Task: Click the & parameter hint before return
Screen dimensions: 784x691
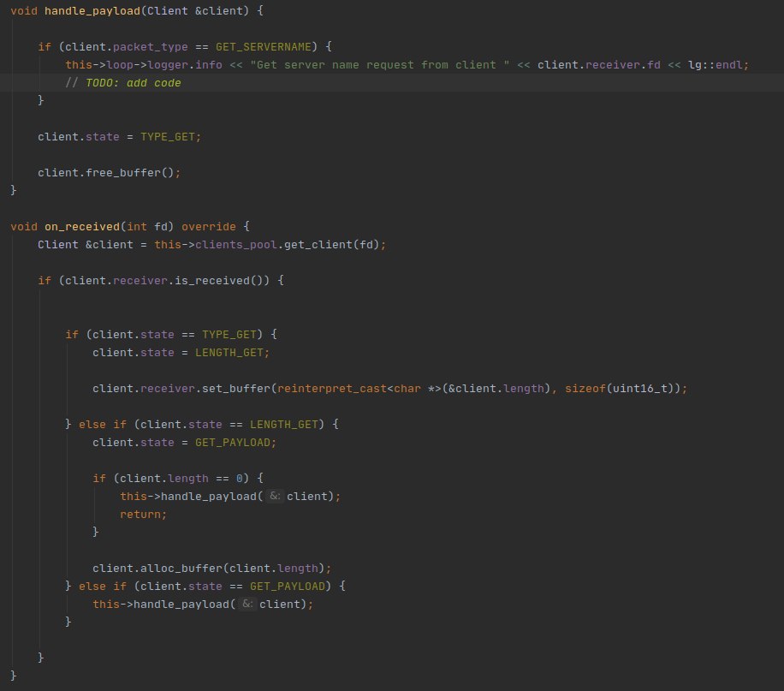Action: pos(275,497)
